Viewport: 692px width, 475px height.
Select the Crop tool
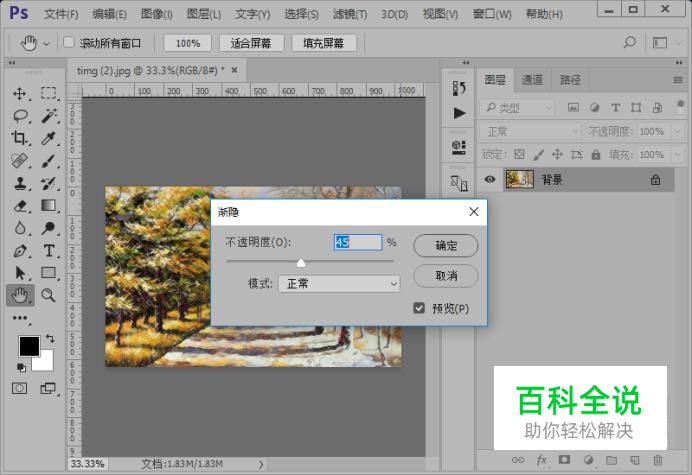pyautogui.click(x=19, y=138)
